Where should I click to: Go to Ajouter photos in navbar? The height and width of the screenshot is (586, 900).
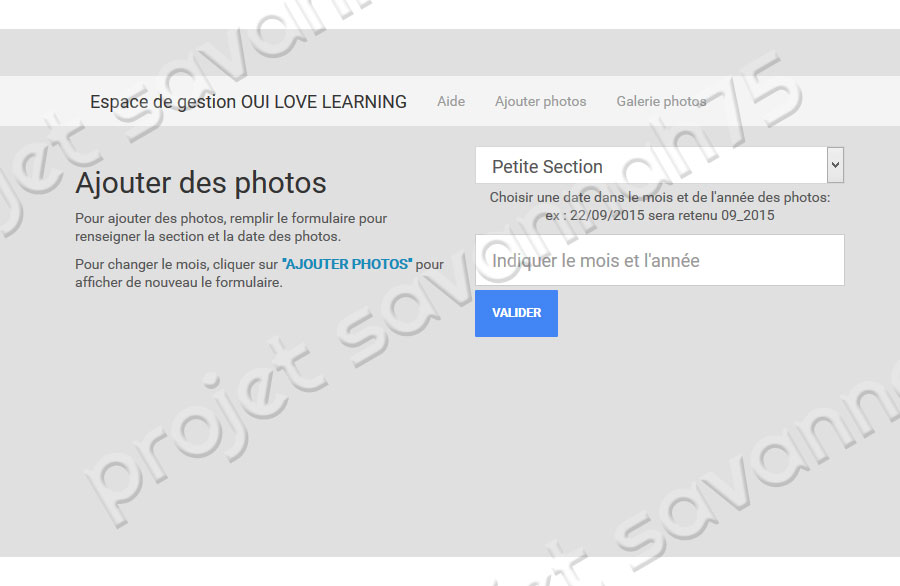tap(540, 101)
